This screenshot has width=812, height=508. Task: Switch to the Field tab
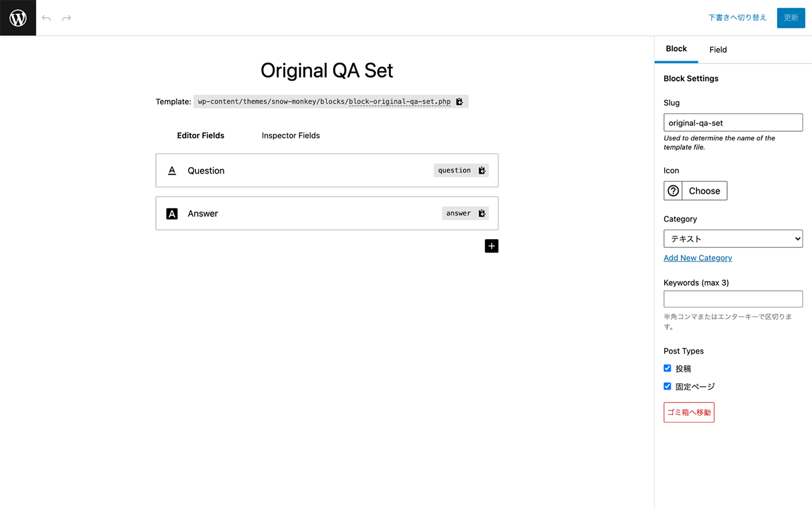[x=718, y=50]
